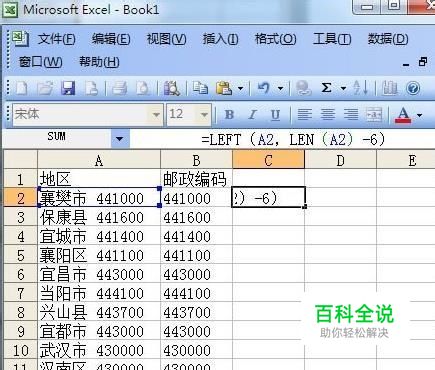Click the Open file icon
Viewport: 435px width, 370px height.
pyautogui.click(x=45, y=88)
